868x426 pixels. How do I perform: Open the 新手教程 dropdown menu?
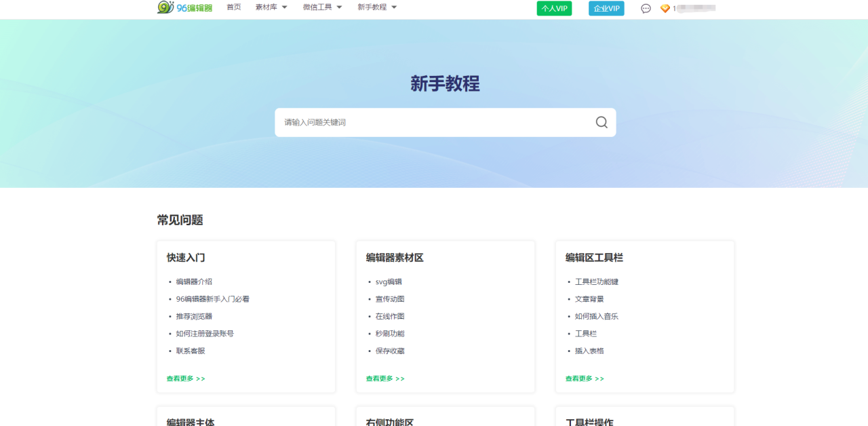[x=377, y=7]
